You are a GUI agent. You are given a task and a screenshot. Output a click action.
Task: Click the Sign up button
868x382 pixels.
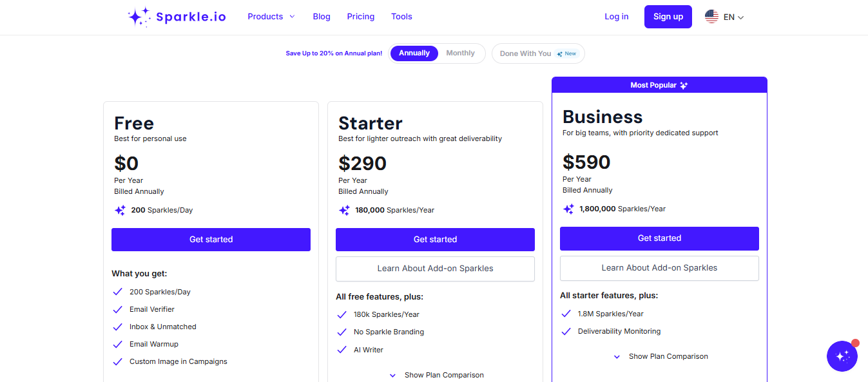[668, 16]
